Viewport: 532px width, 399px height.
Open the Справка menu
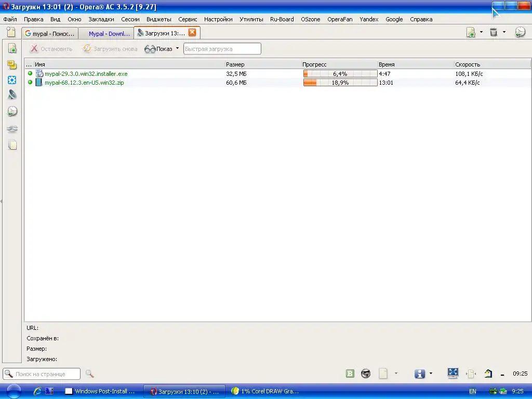421,19
